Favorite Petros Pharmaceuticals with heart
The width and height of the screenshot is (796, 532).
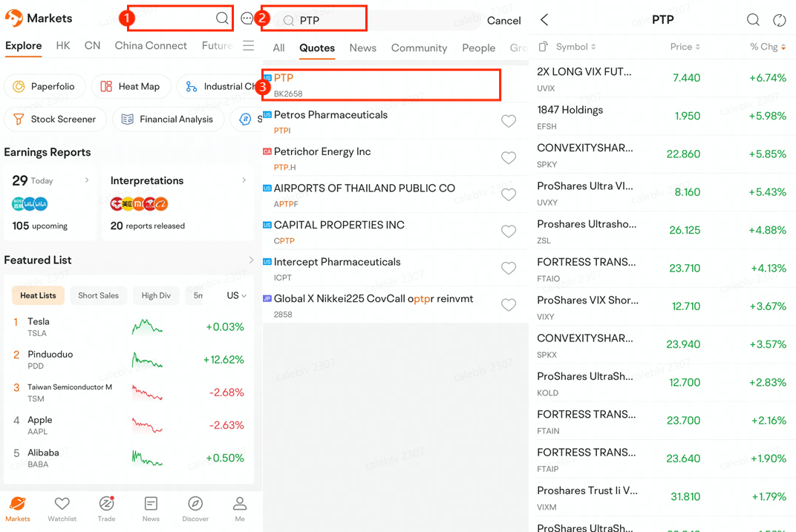pos(509,121)
